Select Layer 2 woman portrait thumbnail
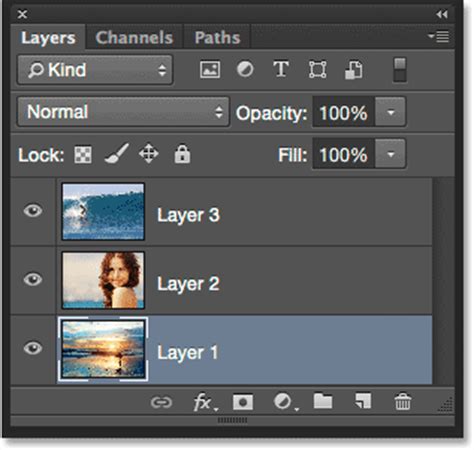 pos(103,280)
